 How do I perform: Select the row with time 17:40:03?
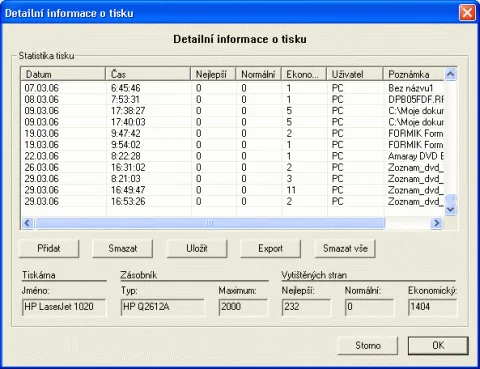coord(233,122)
